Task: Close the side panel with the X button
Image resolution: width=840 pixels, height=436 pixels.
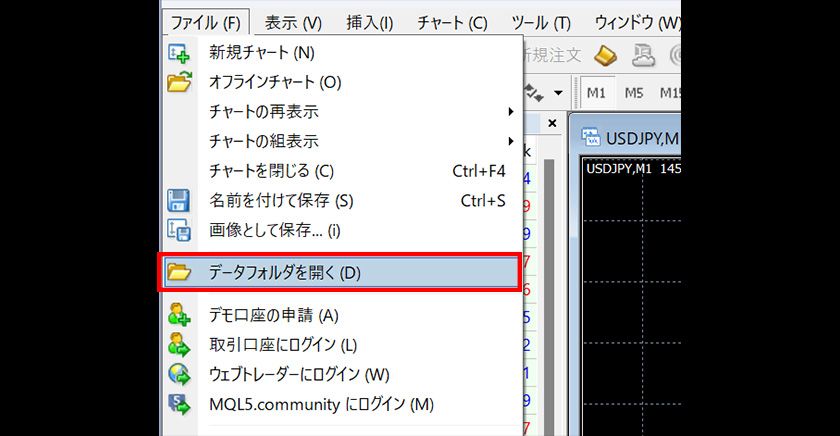Action: (x=552, y=123)
